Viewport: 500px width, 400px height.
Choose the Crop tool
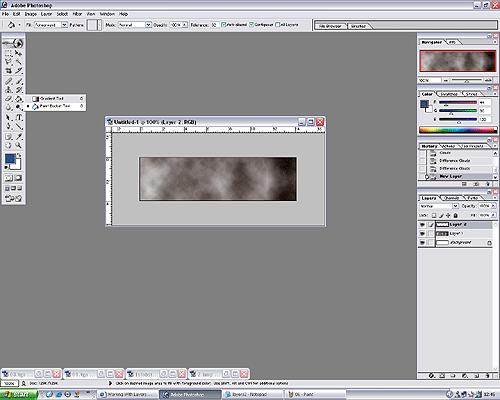tap(8, 71)
